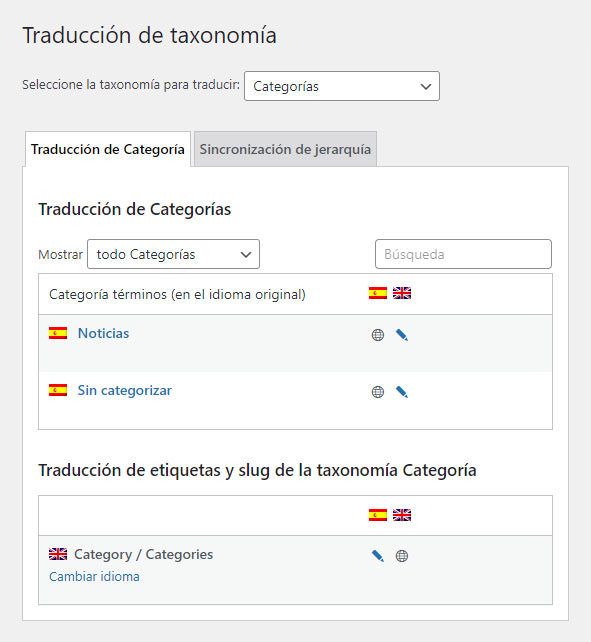Click the pencil icon in the Noticias row

[x=401, y=335]
